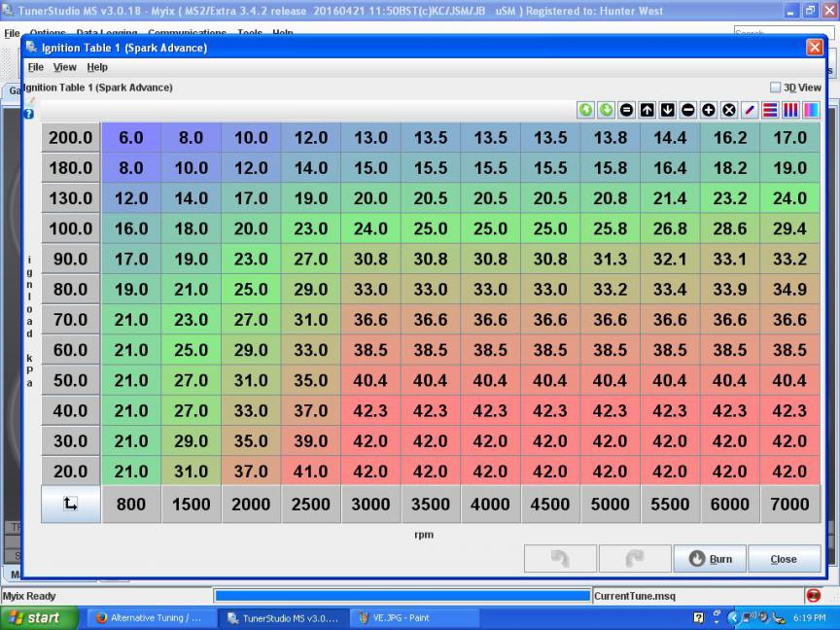Click the interpolate pencil icon
Screen dimensions: 840x630
point(750,111)
